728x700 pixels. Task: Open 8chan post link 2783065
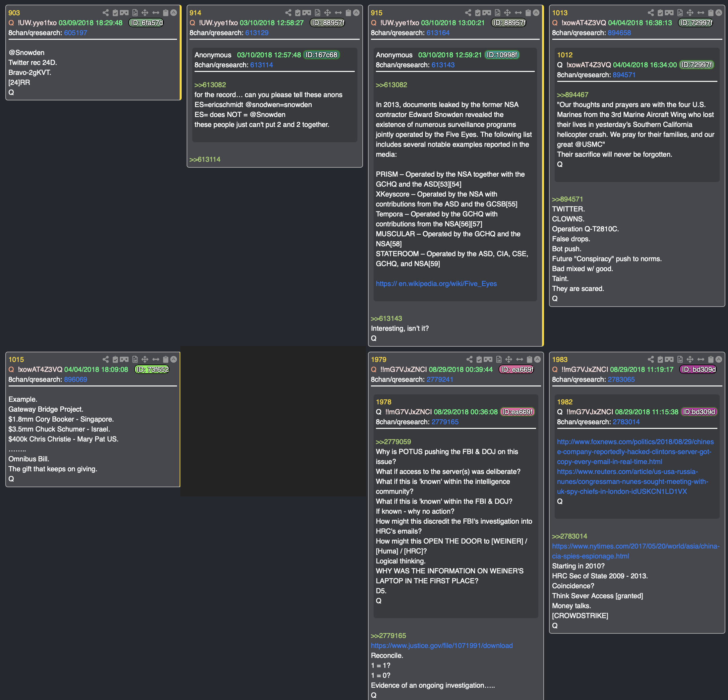[621, 379]
